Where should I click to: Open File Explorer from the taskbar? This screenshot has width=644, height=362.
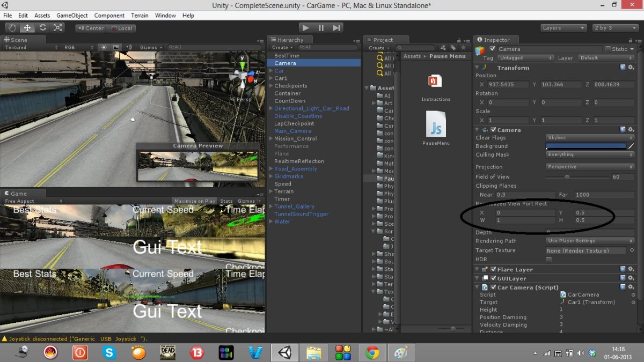click(313, 352)
